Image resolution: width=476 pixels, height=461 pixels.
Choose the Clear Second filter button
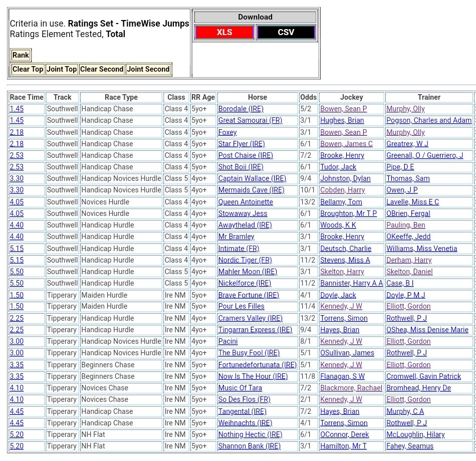[x=102, y=69]
